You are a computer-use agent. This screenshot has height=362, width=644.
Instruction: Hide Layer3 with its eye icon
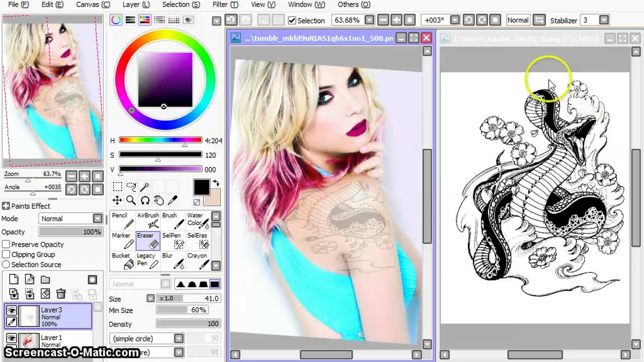(x=11, y=311)
